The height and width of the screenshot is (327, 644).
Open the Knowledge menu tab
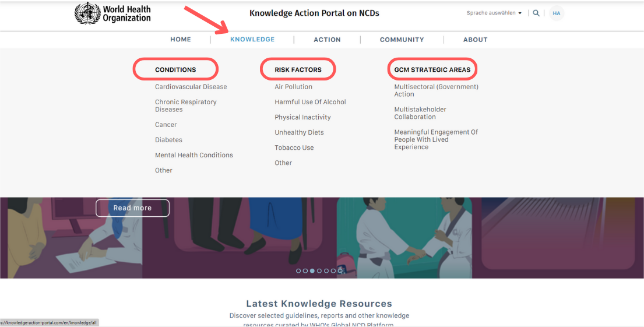click(252, 40)
